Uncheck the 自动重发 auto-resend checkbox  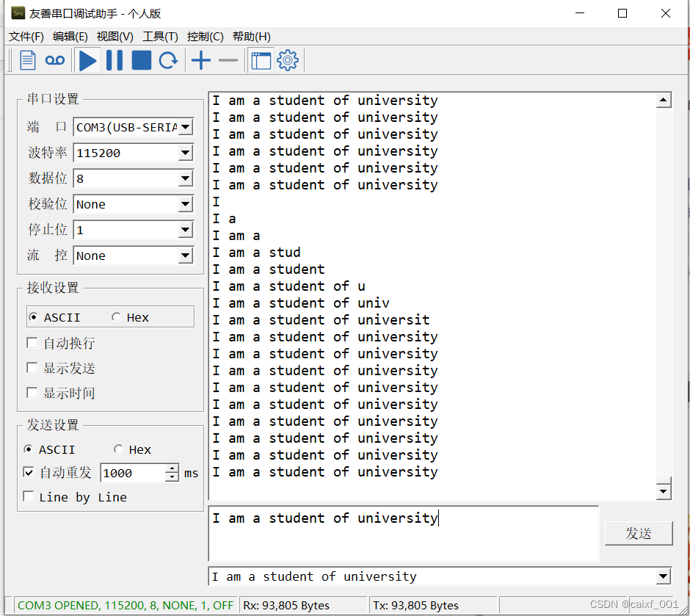pos(29,472)
